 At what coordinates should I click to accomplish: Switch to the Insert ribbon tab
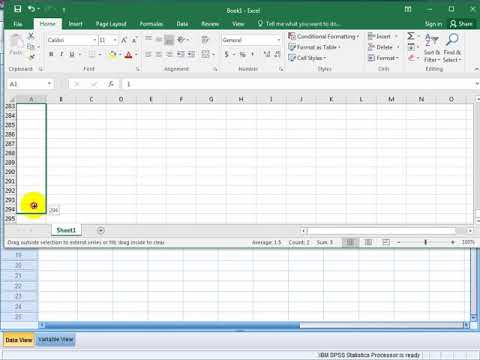coord(75,24)
